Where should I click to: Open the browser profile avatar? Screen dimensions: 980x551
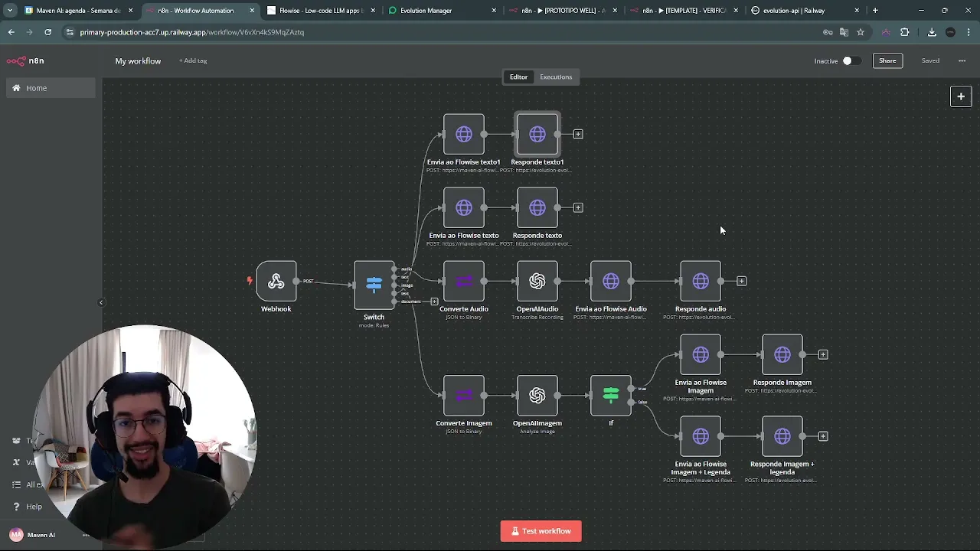tap(951, 32)
